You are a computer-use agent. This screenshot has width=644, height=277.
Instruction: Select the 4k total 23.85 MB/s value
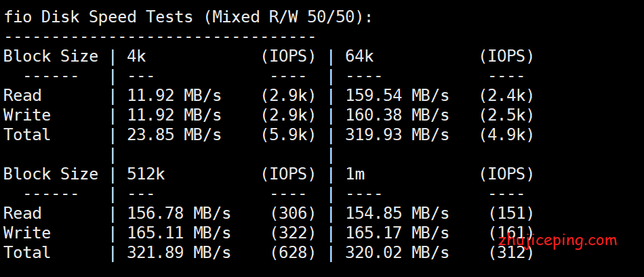[x=174, y=135]
